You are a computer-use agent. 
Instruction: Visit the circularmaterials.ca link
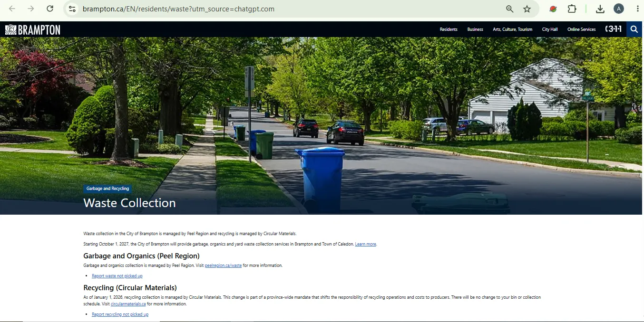click(x=128, y=304)
